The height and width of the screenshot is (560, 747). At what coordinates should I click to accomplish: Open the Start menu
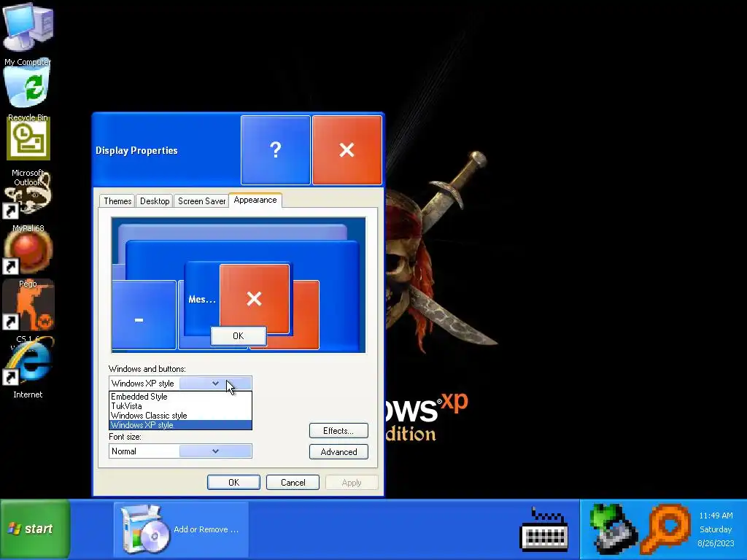click(35, 529)
